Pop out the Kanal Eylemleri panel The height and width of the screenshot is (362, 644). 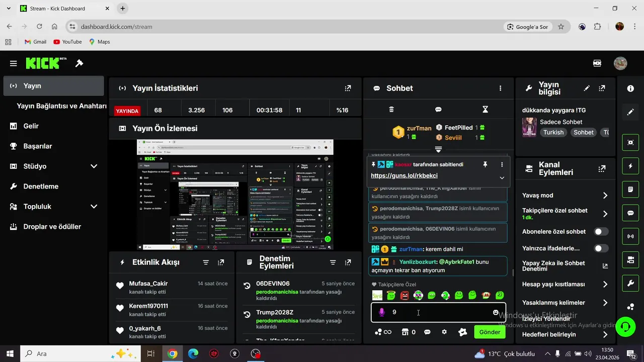[x=602, y=168]
